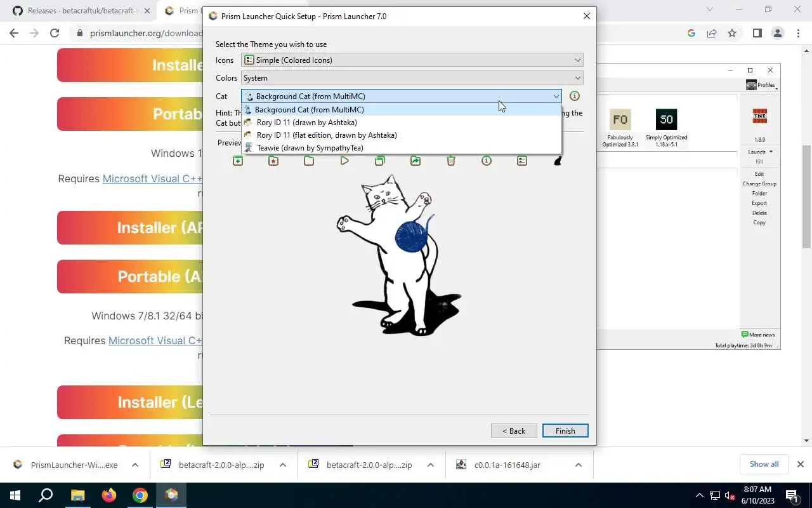Show hidden icons in the system tray
The width and height of the screenshot is (812, 508).
700,495
